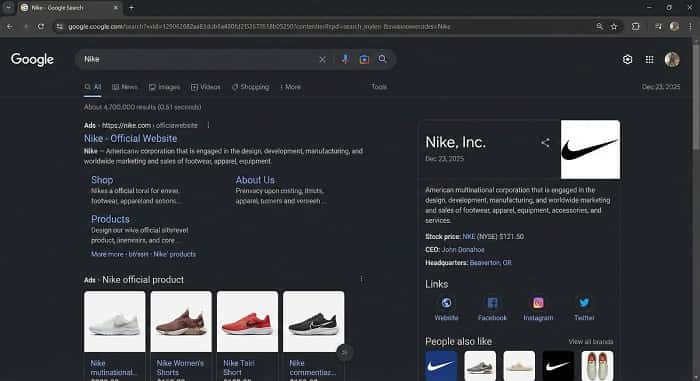Open Nike swoosh logo image in panel
This screenshot has width=700, height=381.
pyautogui.click(x=590, y=149)
